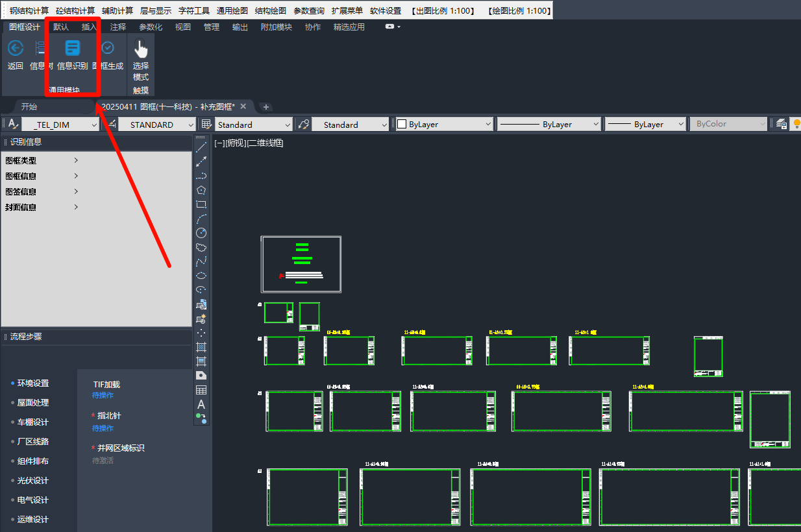Select the Revision cloud tool
Image resolution: width=801 pixels, height=532 pixels.
[201, 247]
